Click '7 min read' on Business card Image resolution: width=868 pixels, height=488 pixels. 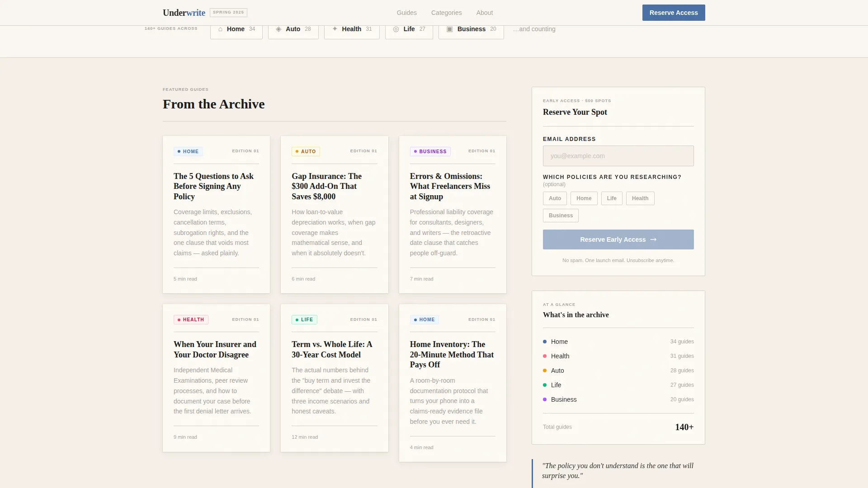(421, 279)
